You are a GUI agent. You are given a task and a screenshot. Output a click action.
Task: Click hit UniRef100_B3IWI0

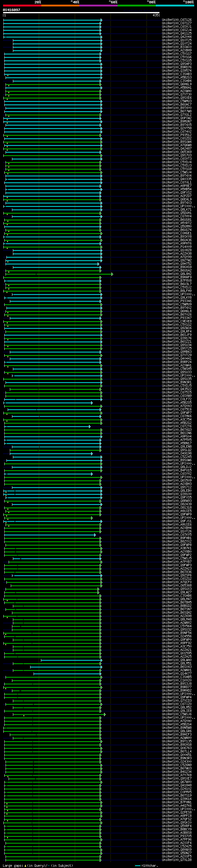tap(177, 47)
